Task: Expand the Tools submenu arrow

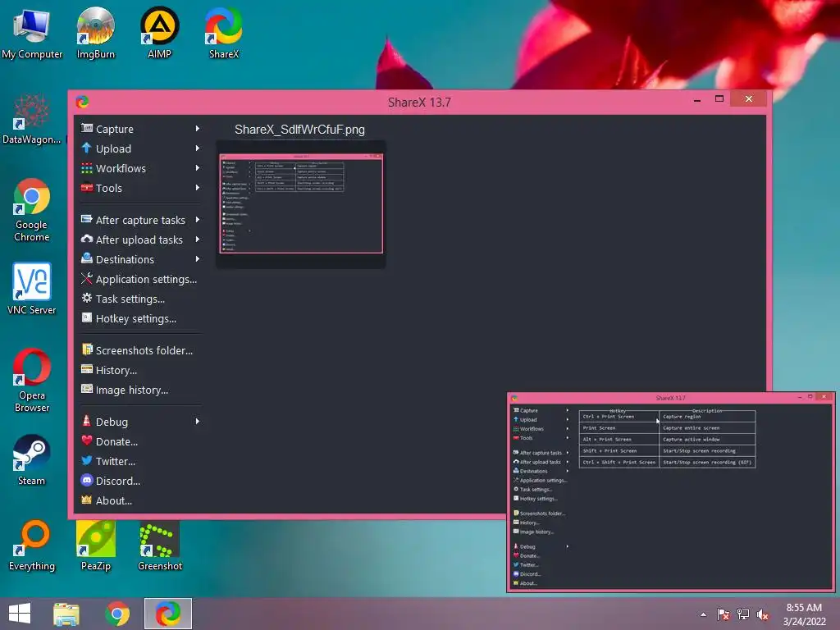Action: [x=198, y=188]
